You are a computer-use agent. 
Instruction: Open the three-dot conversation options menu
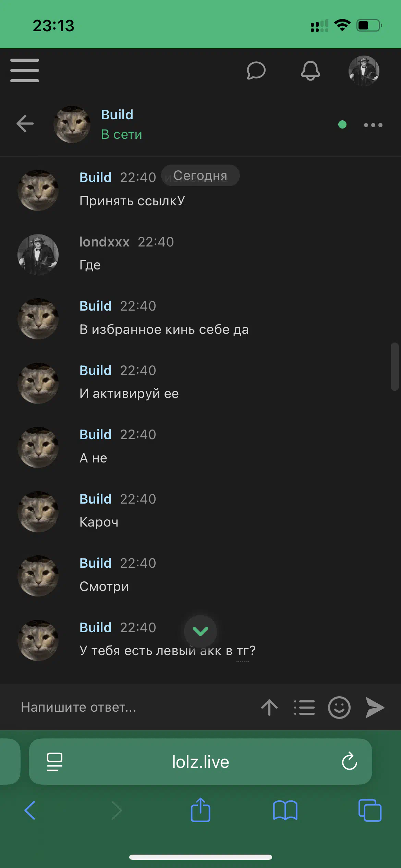[373, 125]
